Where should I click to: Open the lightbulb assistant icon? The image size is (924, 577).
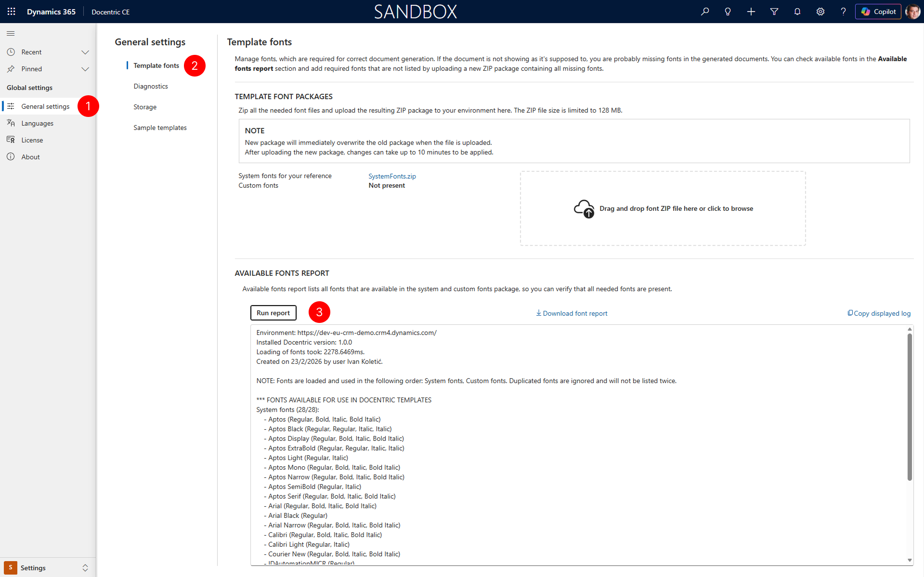point(728,12)
